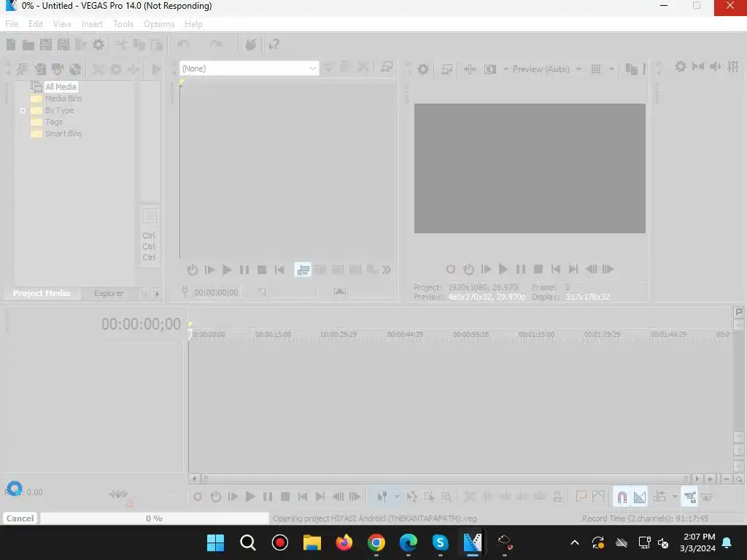Click the Insert Region flag icon
The height and width of the screenshot is (560, 747).
coord(598,497)
